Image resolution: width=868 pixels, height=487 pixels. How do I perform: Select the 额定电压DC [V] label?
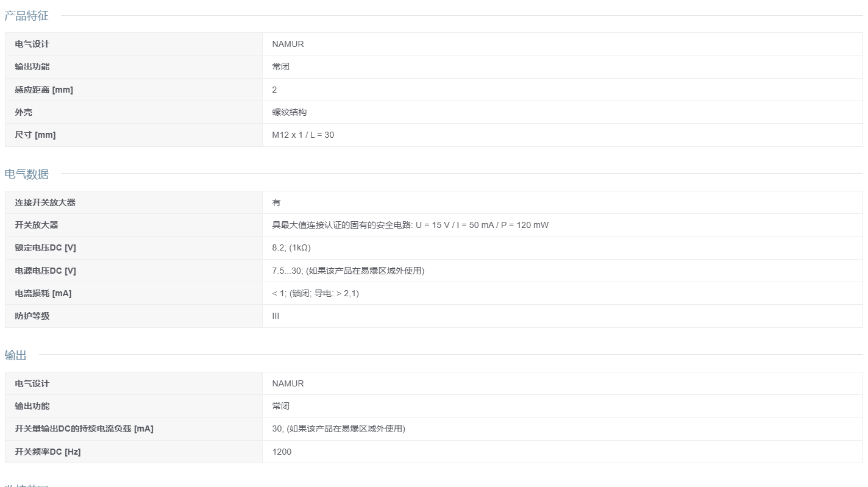tap(45, 247)
